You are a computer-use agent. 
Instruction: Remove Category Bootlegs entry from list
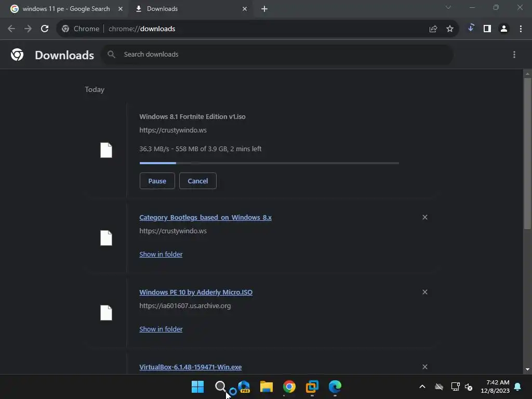pos(425,217)
